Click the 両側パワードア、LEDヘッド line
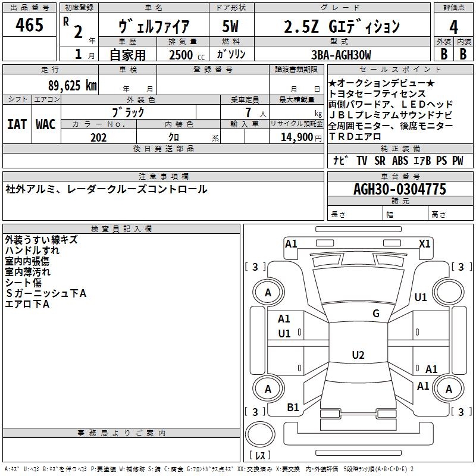This screenshot has width=476, height=476. (x=390, y=104)
